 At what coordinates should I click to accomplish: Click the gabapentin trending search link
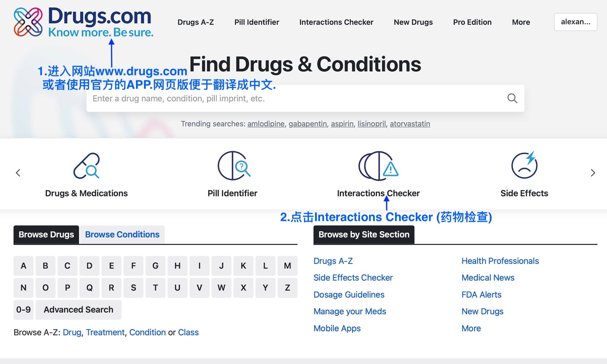(x=307, y=124)
